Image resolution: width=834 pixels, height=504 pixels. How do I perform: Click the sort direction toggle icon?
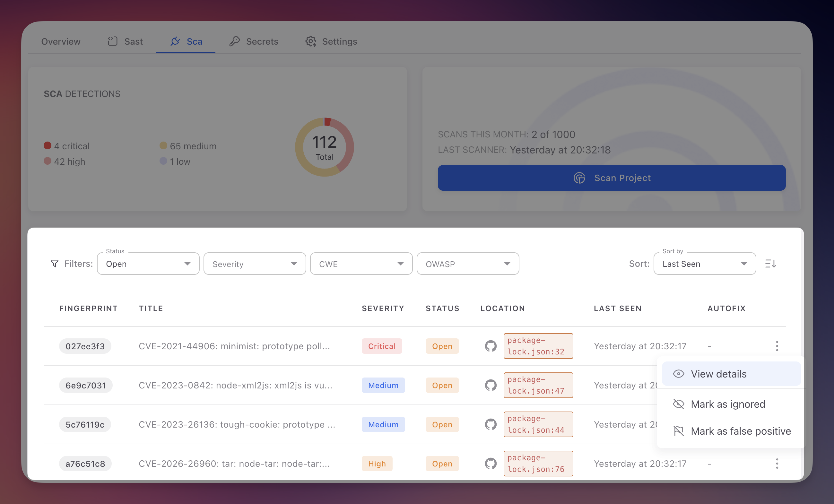click(770, 263)
